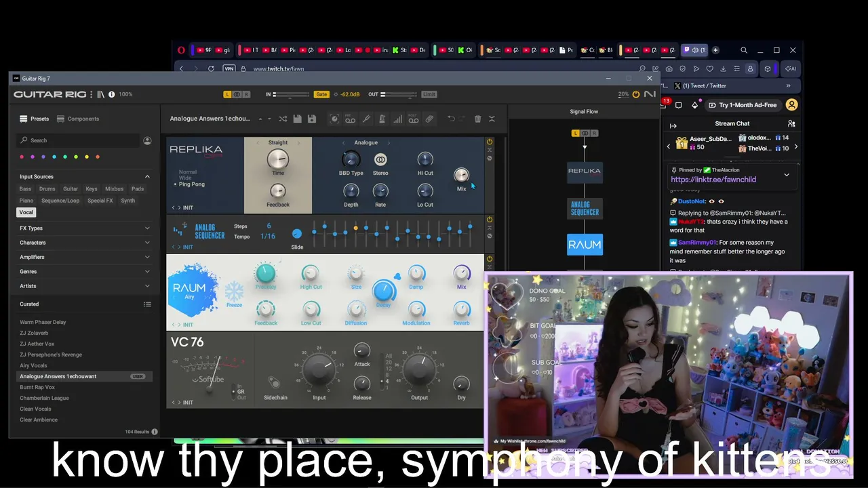Toggle the Analog Sequencer power

[x=490, y=220]
